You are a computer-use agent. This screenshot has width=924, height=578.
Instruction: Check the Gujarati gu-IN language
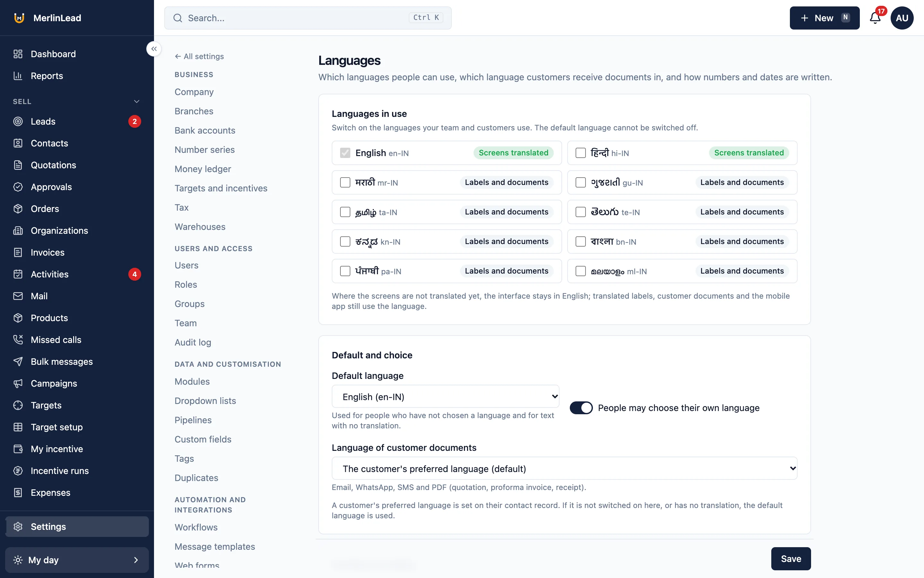pos(580,182)
